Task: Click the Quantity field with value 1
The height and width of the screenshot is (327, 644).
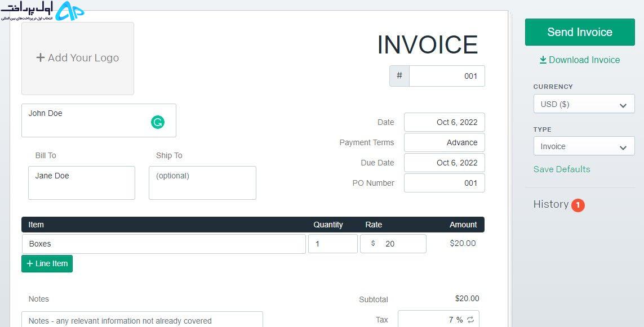Action: point(332,244)
